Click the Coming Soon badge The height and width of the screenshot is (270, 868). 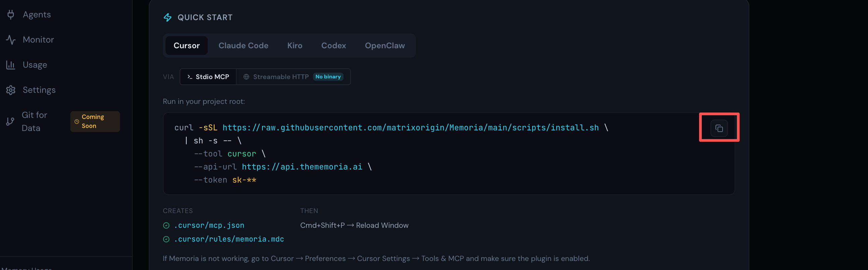(95, 122)
